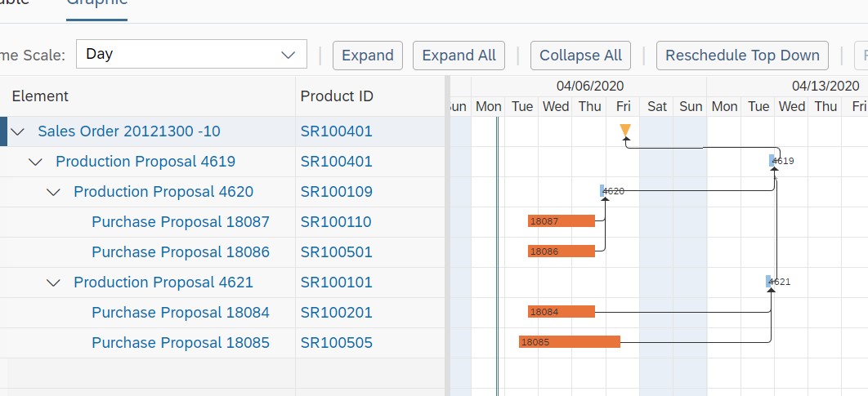Click the Sat day header in timeline

[x=656, y=106]
